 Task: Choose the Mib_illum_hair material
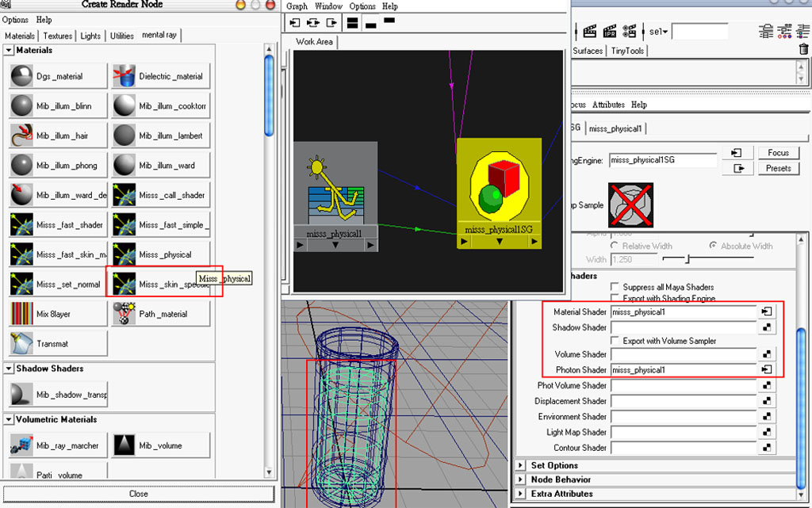[x=58, y=136]
